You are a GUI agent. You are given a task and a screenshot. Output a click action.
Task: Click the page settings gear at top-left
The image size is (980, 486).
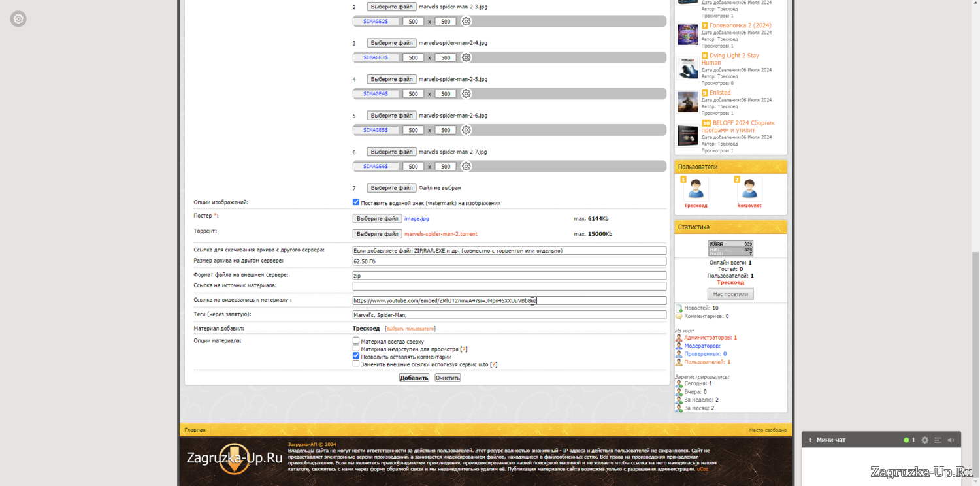[18, 19]
